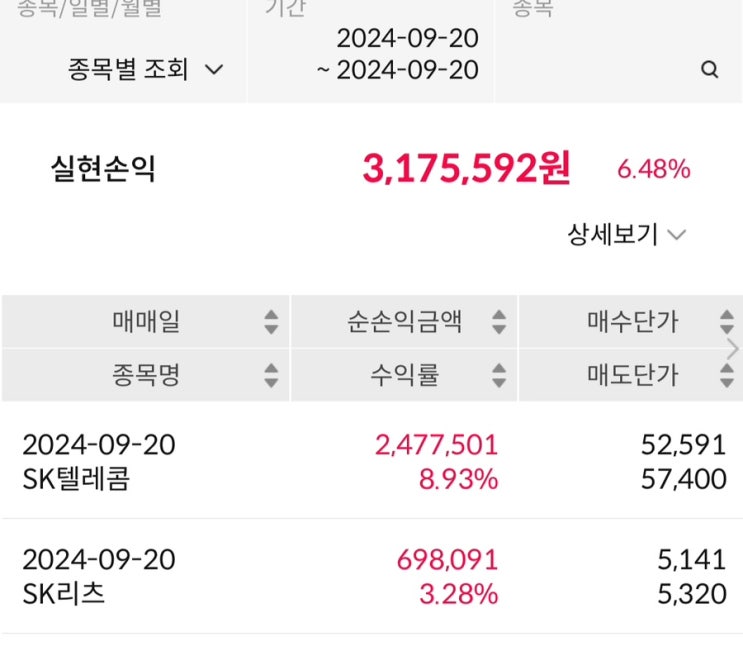This screenshot has width=743, height=651.
Task: Sort by 수익률 column arrows
Action: 499,375
